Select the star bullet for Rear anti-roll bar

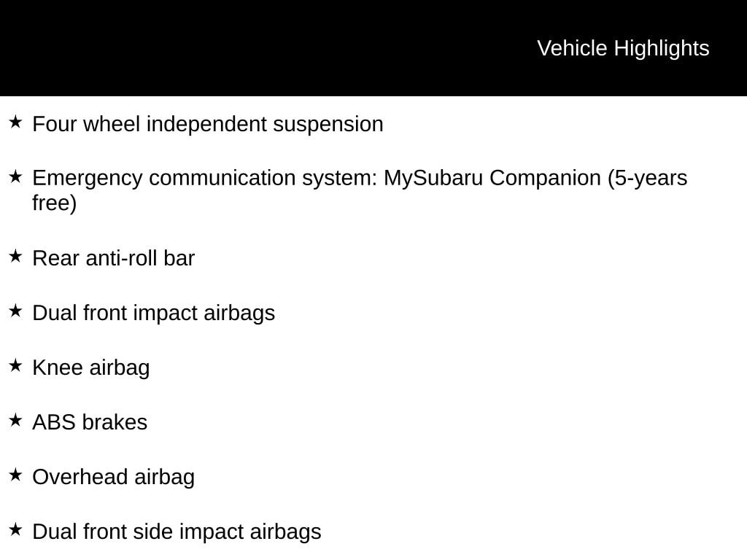click(15, 256)
